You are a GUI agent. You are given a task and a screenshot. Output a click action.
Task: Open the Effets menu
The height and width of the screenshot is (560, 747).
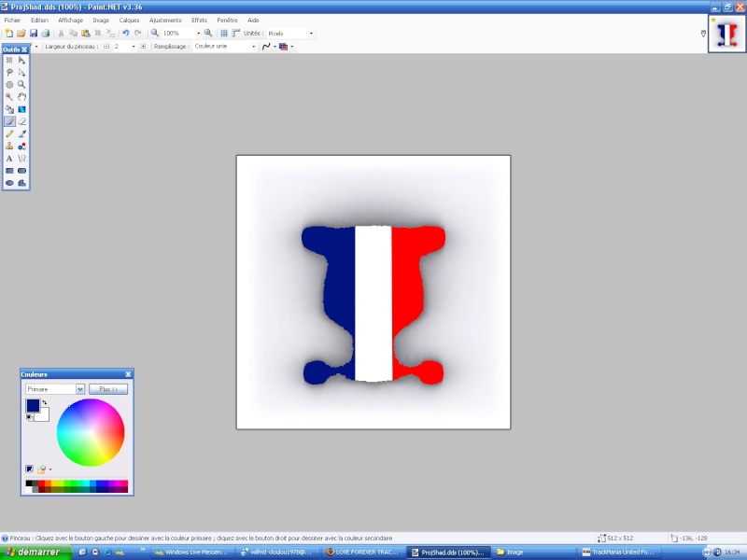coord(199,21)
